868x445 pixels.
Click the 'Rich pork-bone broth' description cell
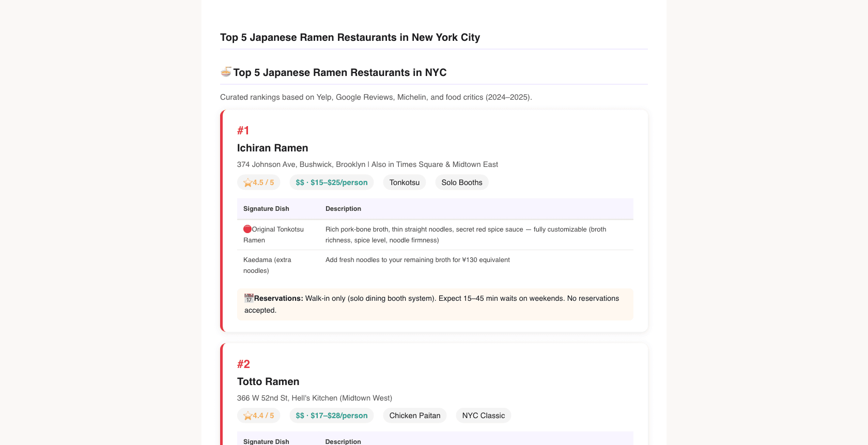(x=476, y=235)
